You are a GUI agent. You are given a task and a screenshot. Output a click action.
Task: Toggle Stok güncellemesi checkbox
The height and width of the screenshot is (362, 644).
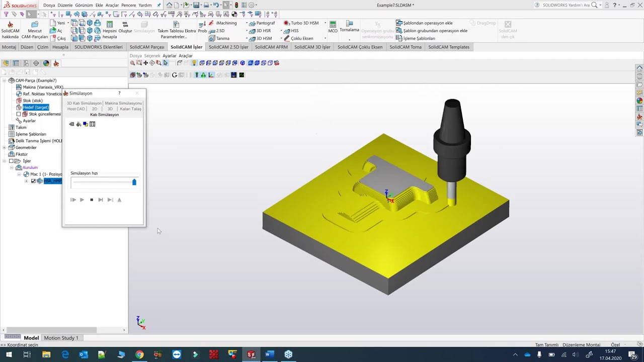pos(19,114)
